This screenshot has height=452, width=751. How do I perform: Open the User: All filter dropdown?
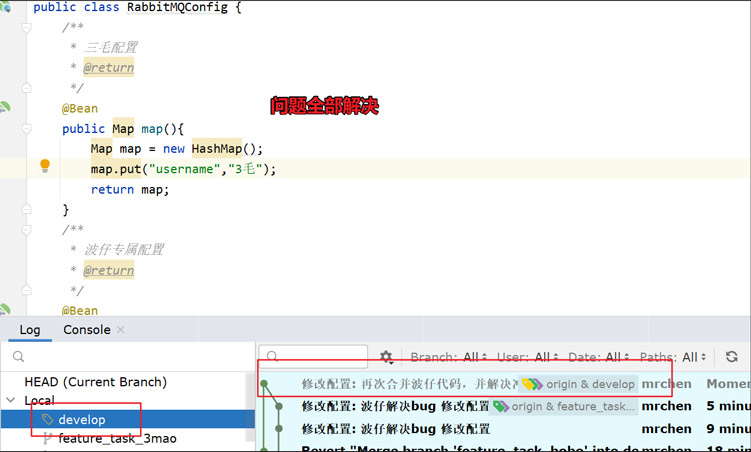click(x=528, y=357)
